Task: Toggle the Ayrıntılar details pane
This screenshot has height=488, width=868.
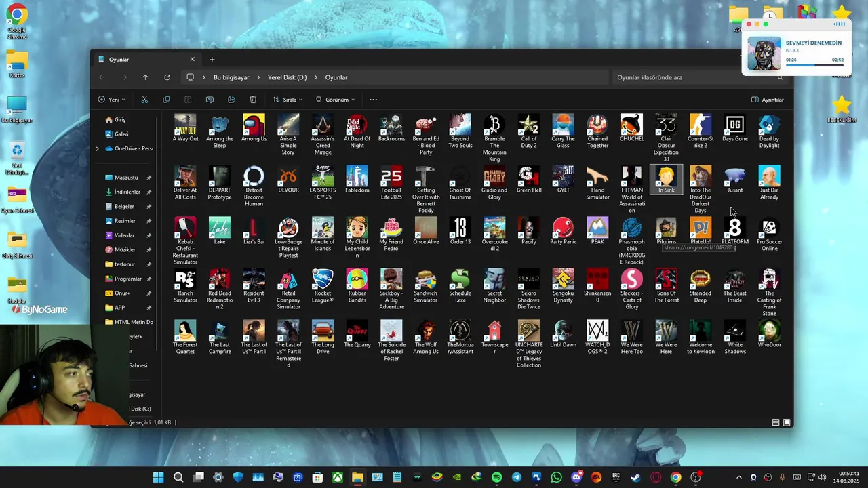Action: (768, 100)
